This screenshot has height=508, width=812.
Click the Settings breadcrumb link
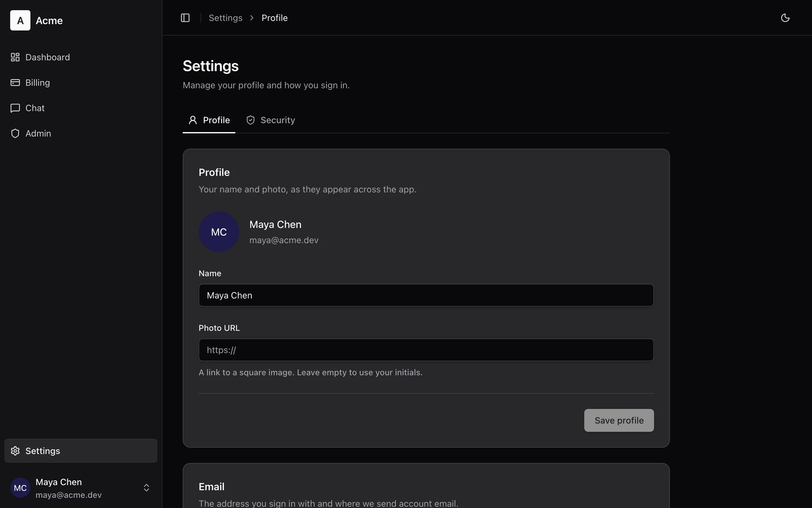pyautogui.click(x=225, y=18)
